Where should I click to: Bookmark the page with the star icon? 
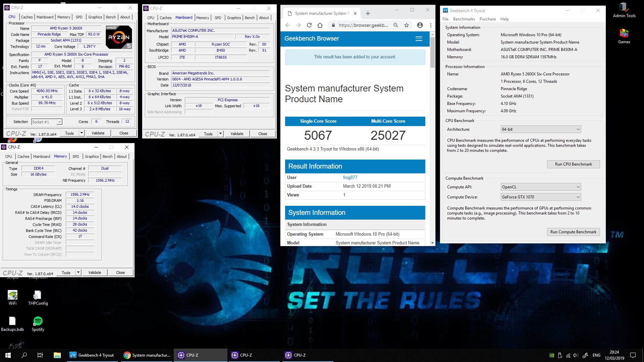407,25
